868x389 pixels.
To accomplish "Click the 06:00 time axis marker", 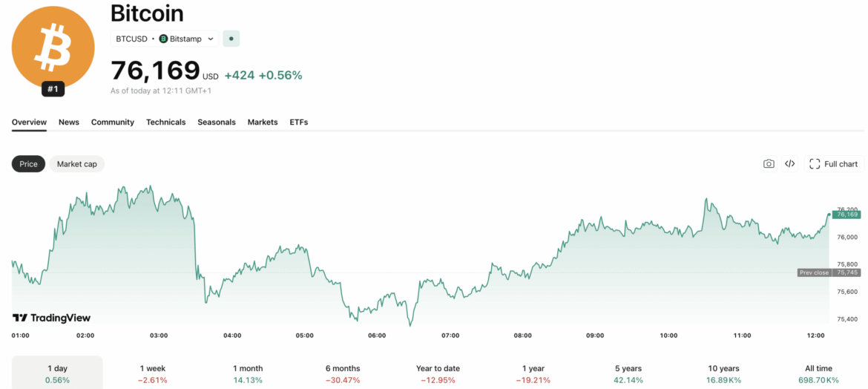I will 377,336.
